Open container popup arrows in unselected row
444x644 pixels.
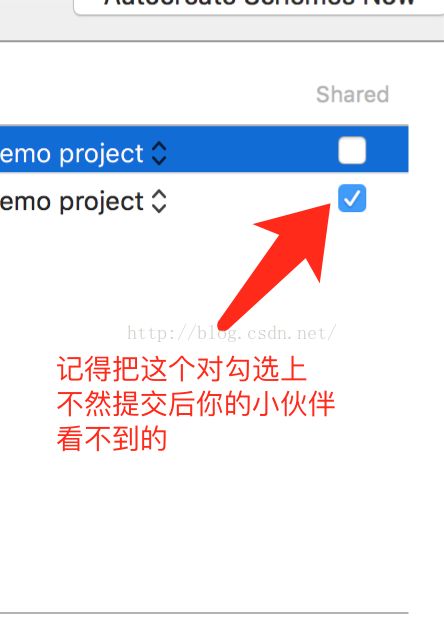pyautogui.click(x=159, y=201)
